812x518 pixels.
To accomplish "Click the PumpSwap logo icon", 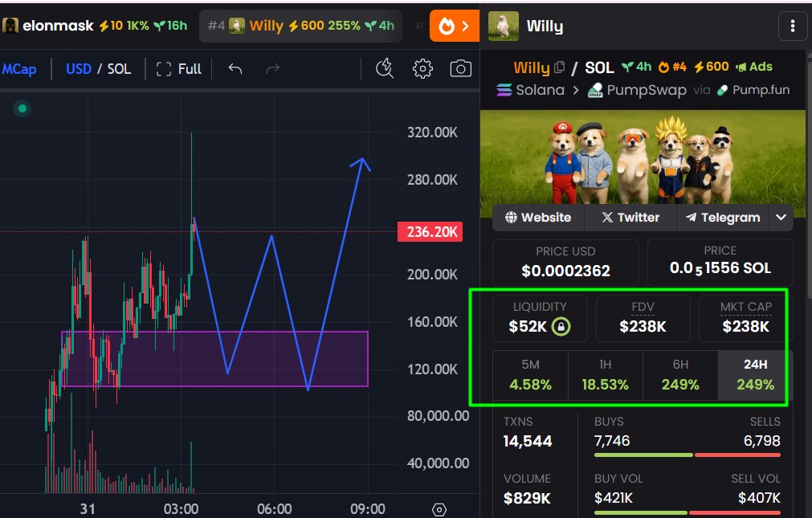I will tap(595, 90).
